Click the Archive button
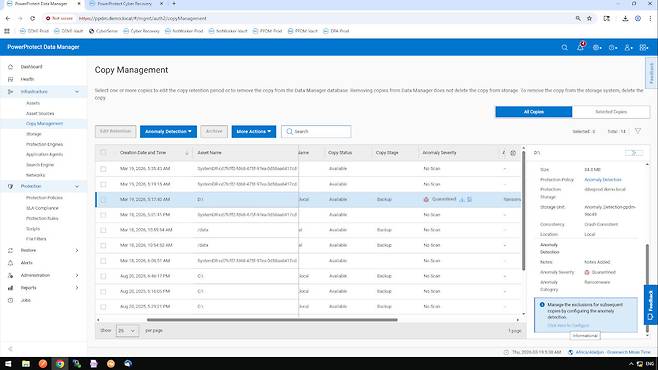The width and height of the screenshot is (658, 370). [x=214, y=131]
